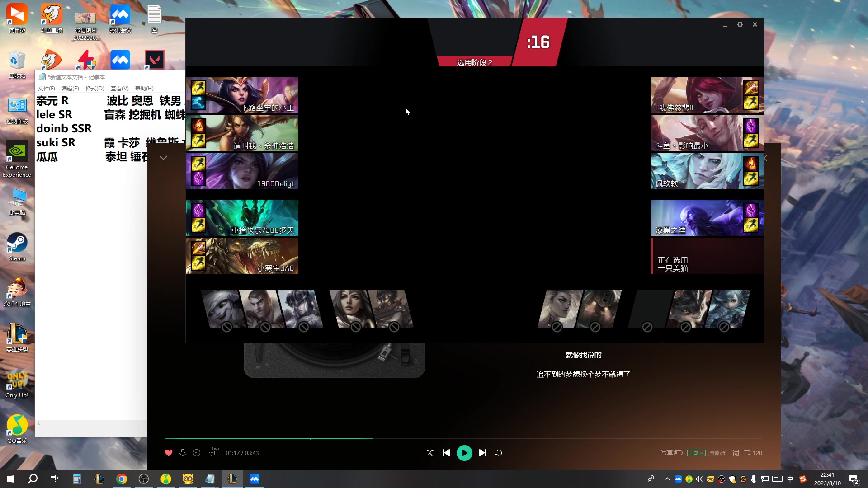The height and width of the screenshot is (488, 868).
Task: Open taskbar search magnifier
Action: [x=33, y=479]
